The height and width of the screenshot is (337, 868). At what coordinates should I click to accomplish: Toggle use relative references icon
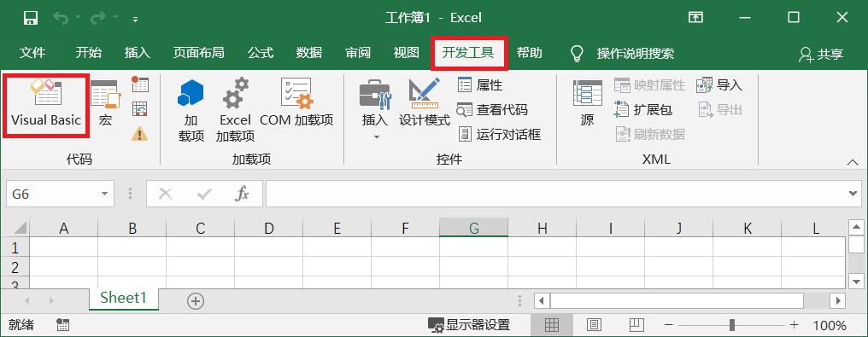[x=140, y=109]
